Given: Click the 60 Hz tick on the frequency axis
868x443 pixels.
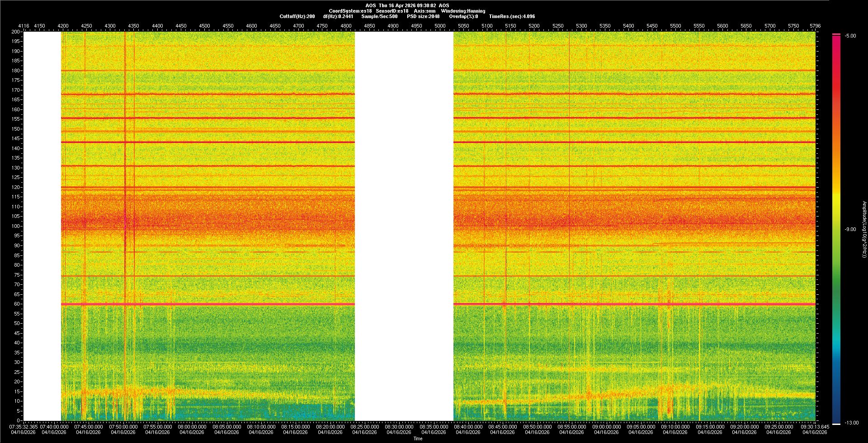Looking at the screenshot, I should [x=16, y=304].
